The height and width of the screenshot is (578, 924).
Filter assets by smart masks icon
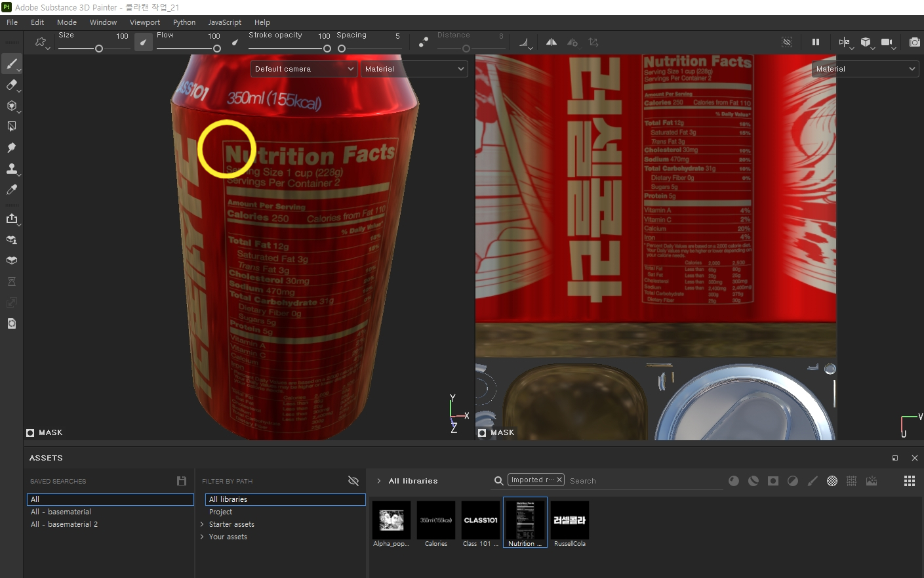pyautogui.click(x=773, y=481)
